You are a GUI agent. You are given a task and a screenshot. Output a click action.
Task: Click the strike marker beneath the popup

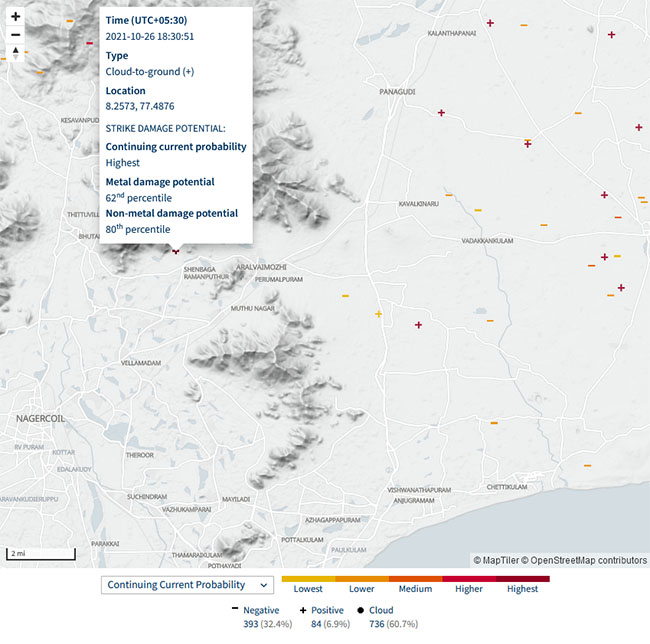pyautogui.click(x=176, y=251)
